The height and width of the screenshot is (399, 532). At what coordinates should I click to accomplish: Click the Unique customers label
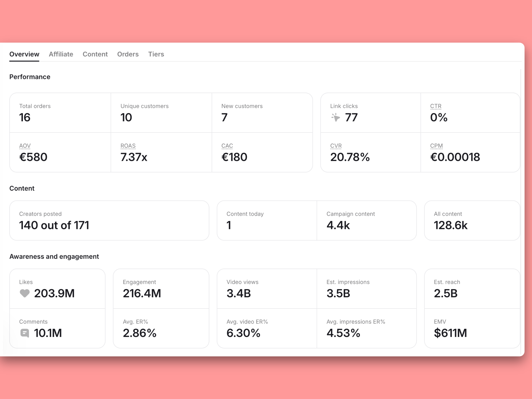(144, 106)
